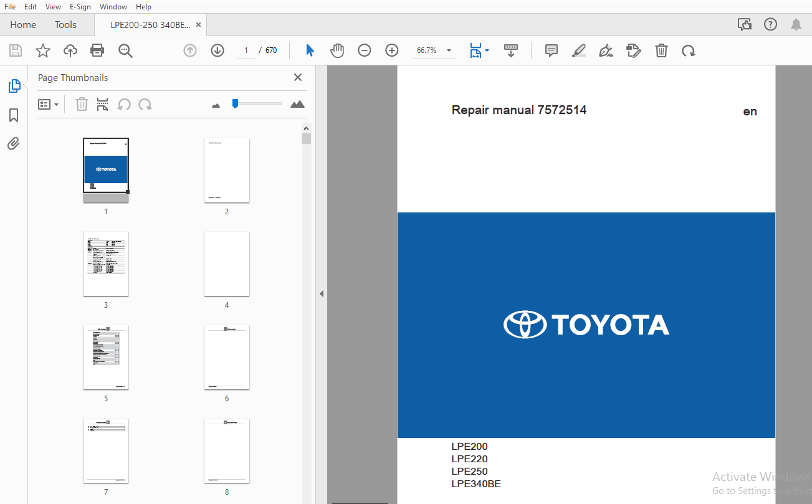
Task: Upload file to cloud icon
Action: [x=70, y=50]
